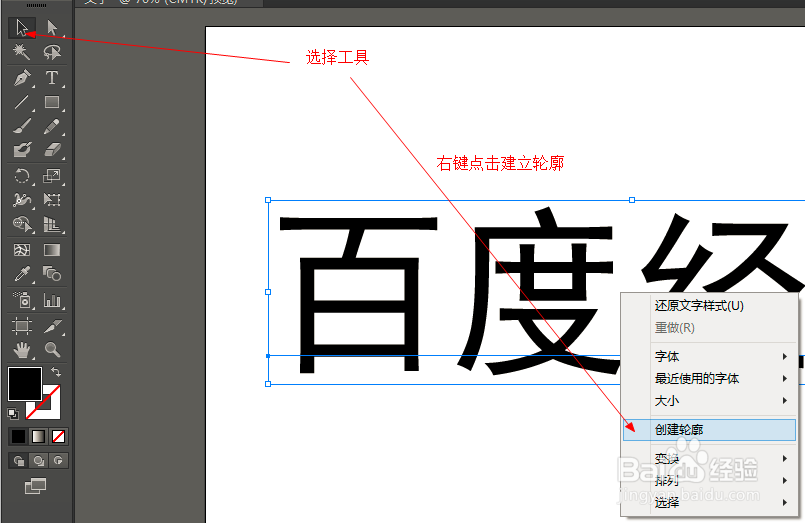Open the 变换 submenu
Screen dimensions: 805x523
(709, 458)
